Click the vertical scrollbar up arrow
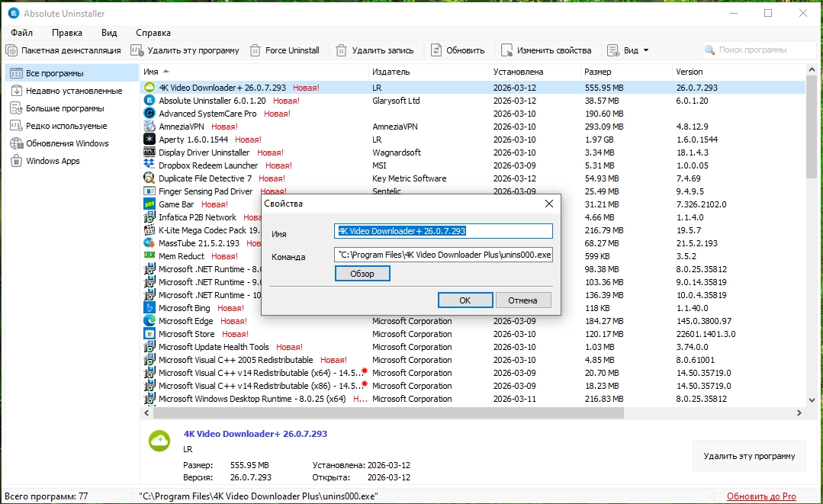823x504 pixels. (x=812, y=69)
